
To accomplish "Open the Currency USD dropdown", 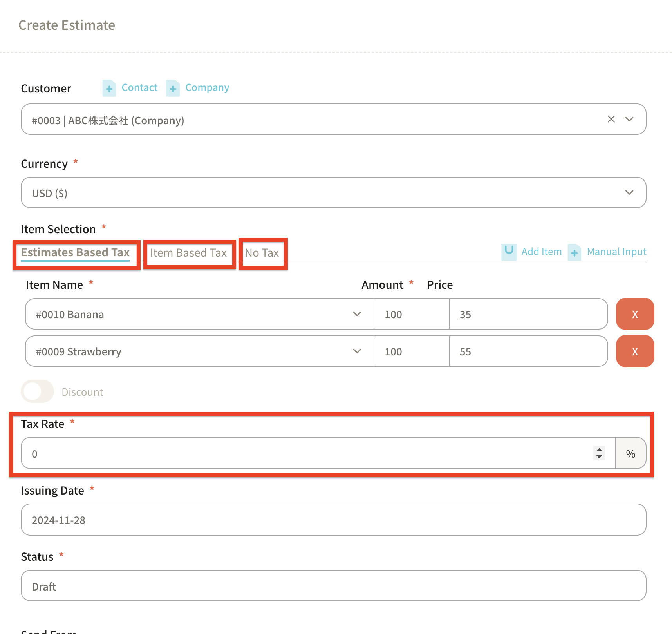I will [333, 193].
